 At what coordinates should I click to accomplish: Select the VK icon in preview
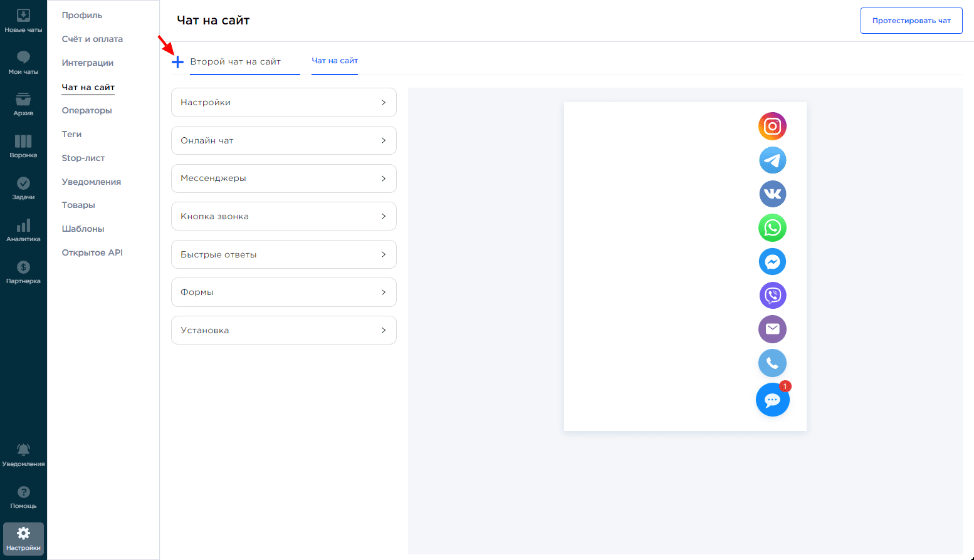tap(772, 194)
